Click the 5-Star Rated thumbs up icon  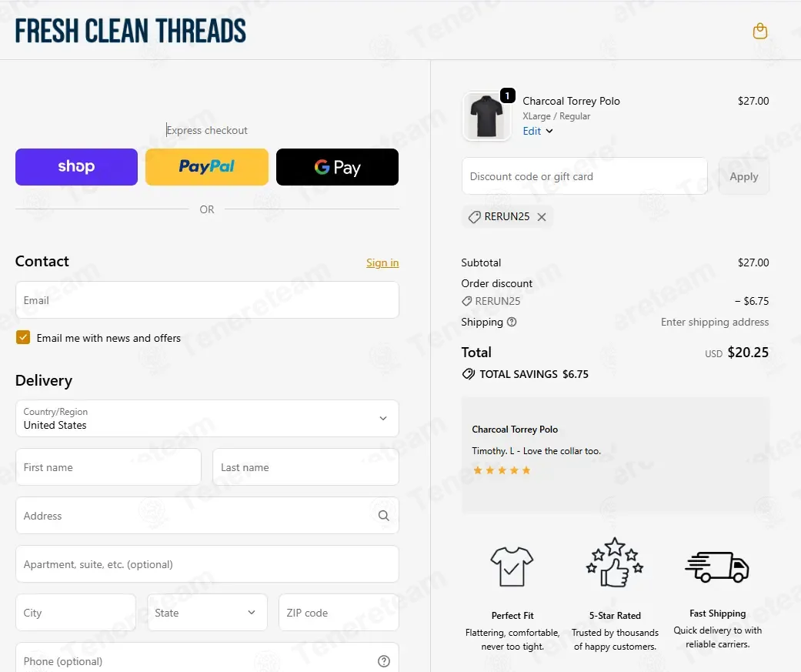[x=615, y=562]
